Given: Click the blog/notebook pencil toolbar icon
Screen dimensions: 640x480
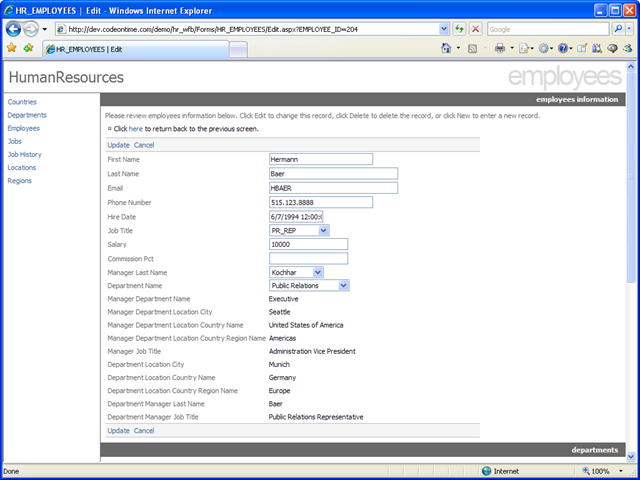Looking at the screenshot, I should pos(582,48).
